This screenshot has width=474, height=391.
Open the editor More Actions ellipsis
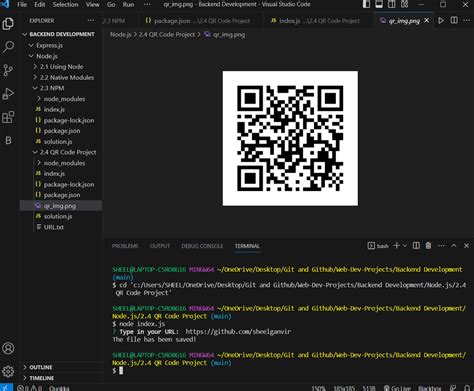466,20
